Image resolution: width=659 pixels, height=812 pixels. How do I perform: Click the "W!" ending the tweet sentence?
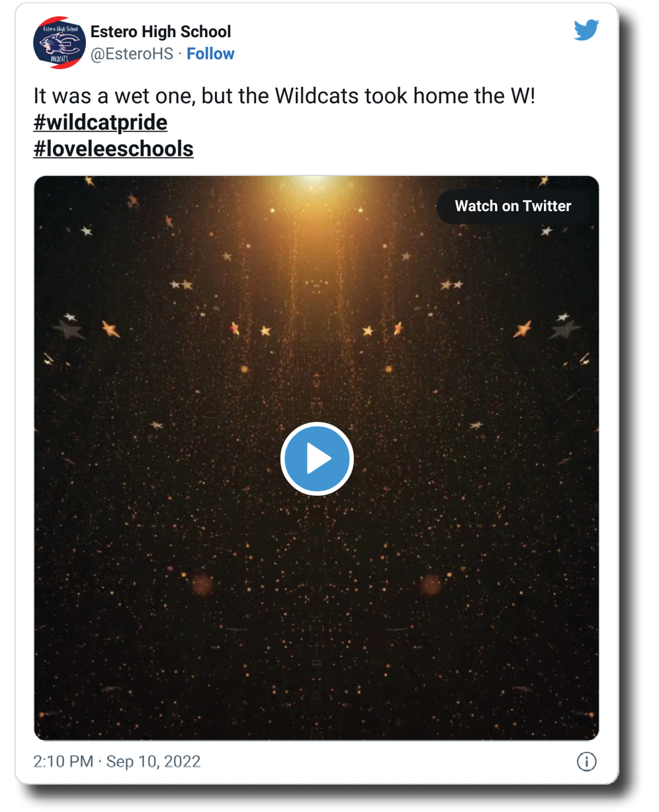point(522,97)
